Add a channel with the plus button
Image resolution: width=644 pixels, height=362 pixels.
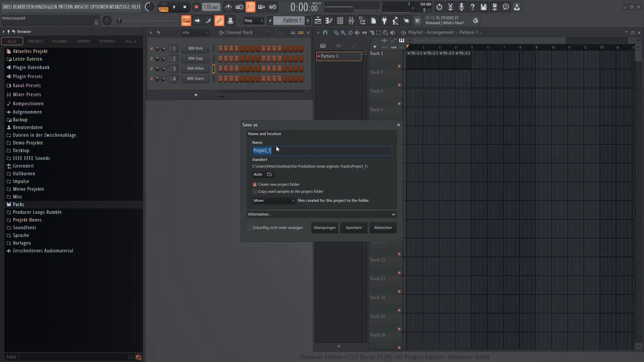[196, 95]
